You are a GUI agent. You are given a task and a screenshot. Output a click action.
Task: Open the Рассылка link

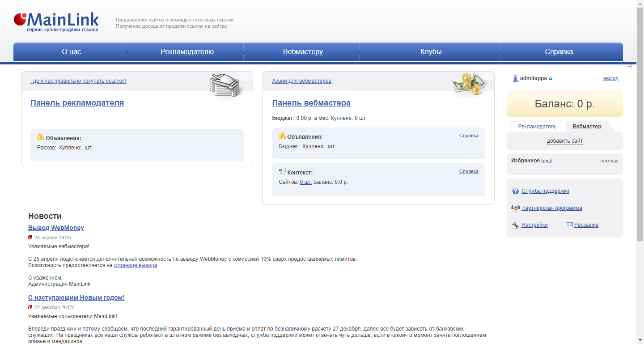click(586, 225)
